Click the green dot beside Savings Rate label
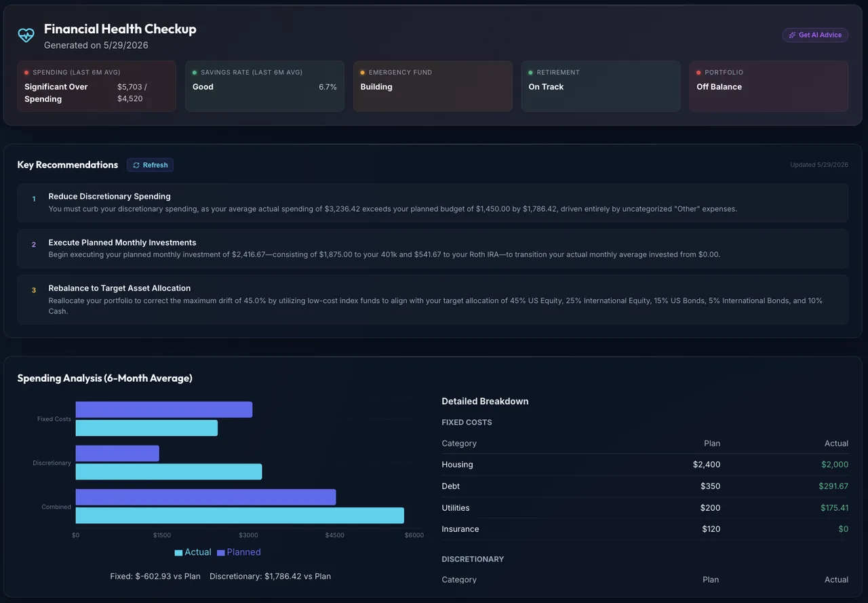The width and height of the screenshot is (868, 603). (195, 73)
